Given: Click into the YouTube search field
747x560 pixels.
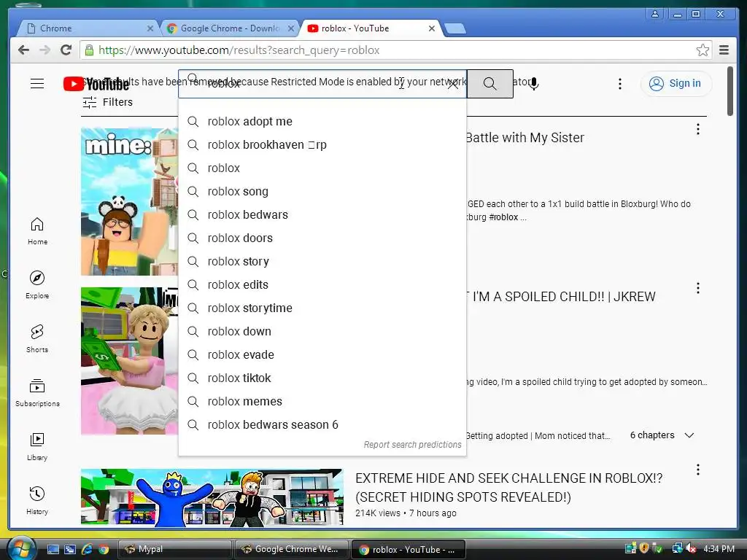Looking at the screenshot, I should pos(322,85).
